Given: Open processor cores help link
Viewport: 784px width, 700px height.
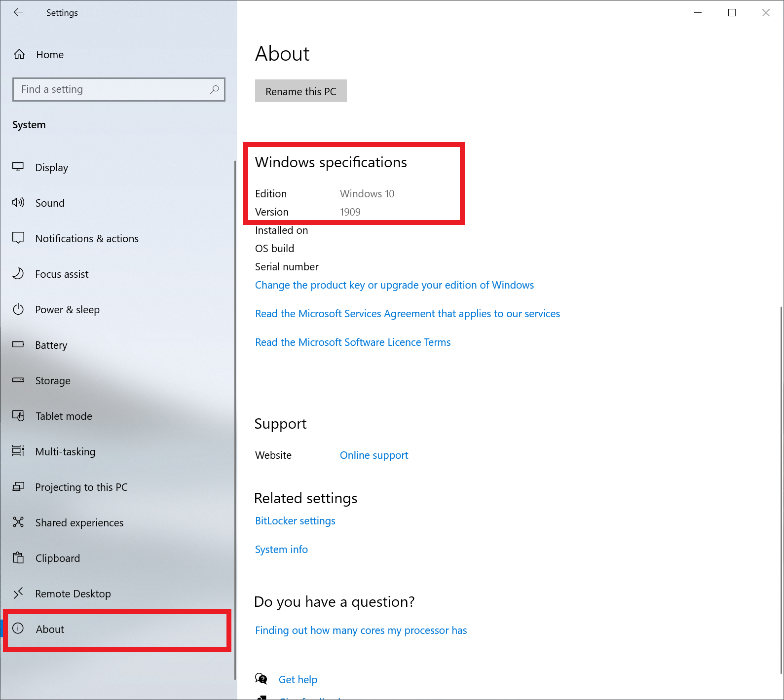Looking at the screenshot, I should 361,630.
